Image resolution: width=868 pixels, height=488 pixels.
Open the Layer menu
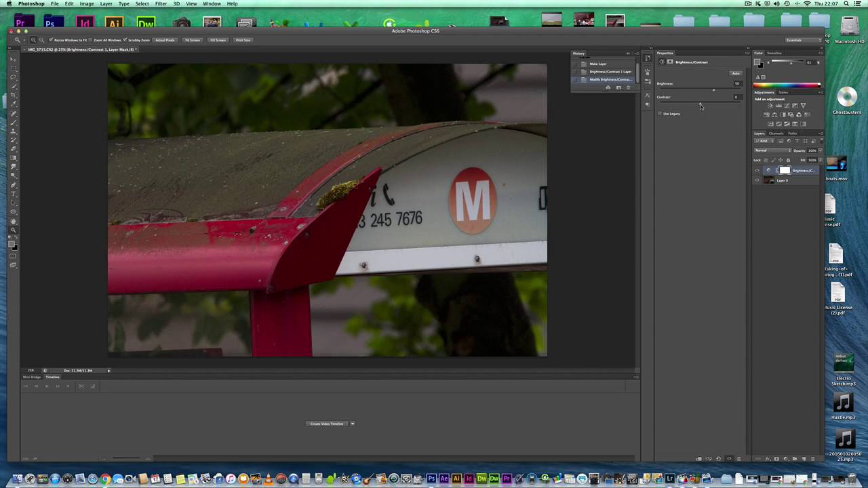click(x=106, y=4)
